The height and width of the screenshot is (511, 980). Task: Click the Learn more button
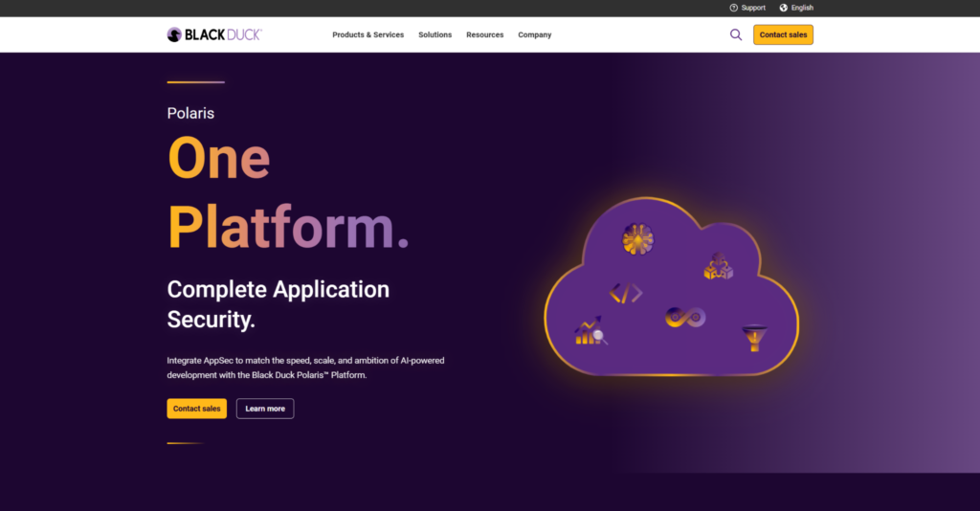coord(265,409)
